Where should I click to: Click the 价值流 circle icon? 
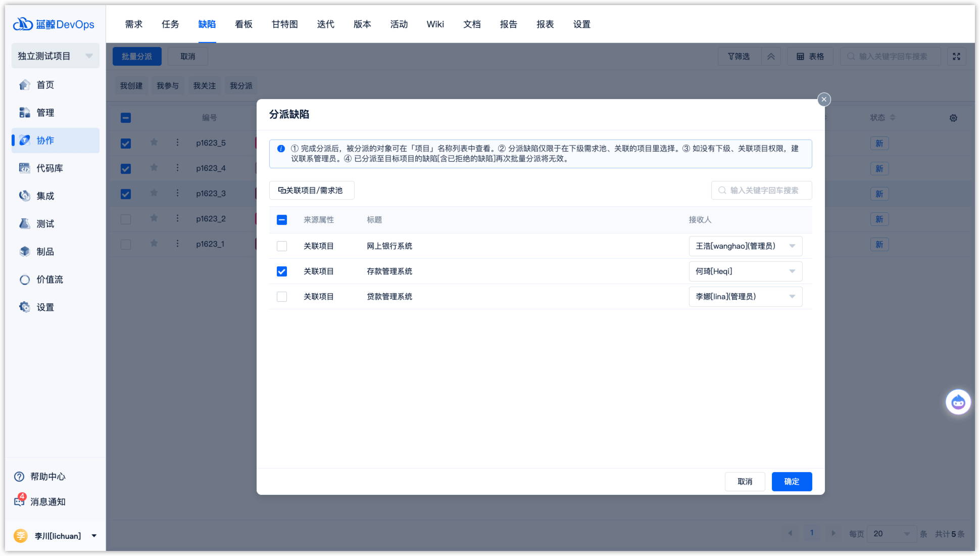pyautogui.click(x=24, y=280)
